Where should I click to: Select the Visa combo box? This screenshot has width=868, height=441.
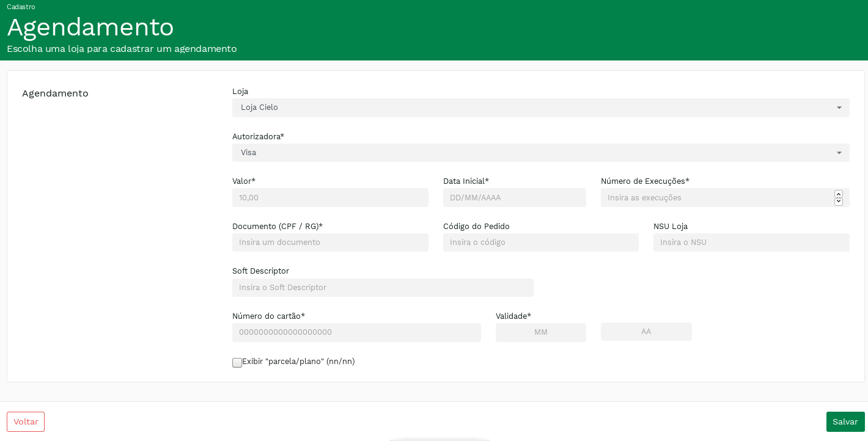pyautogui.click(x=532, y=153)
